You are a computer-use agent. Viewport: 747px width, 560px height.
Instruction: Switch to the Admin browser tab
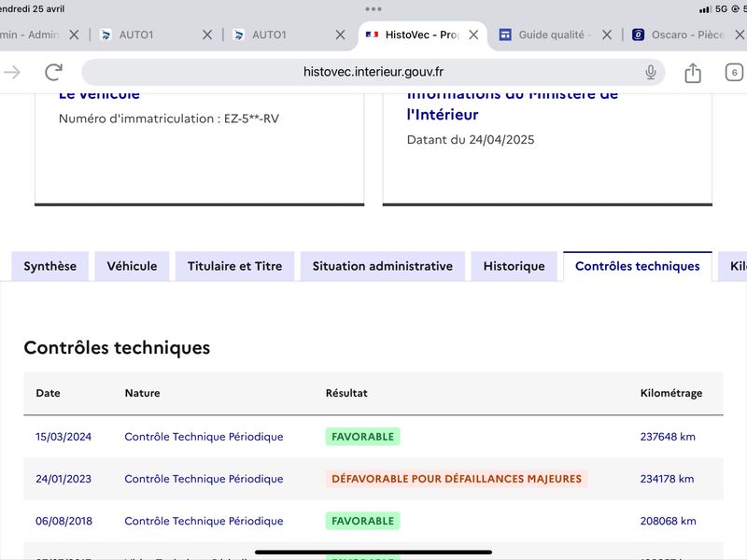click(x=30, y=35)
